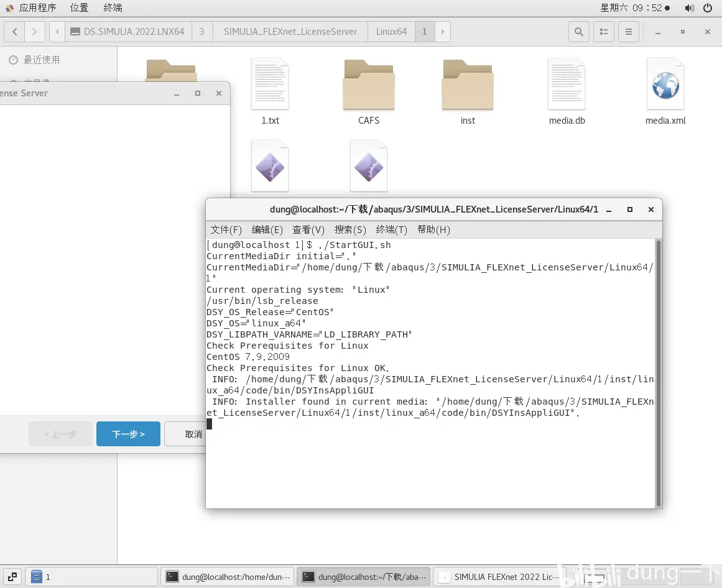The width and height of the screenshot is (722, 588).
Task: Open the volume indicator
Action: tap(689, 8)
